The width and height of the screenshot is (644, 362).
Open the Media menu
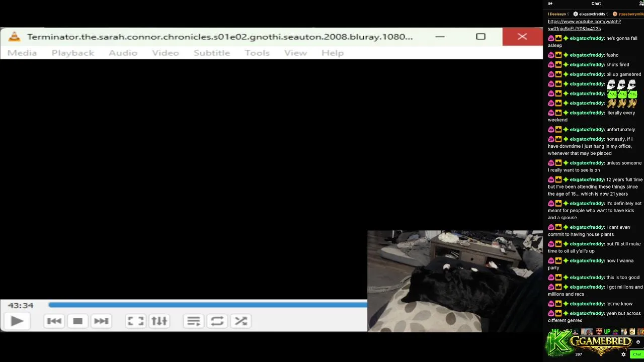22,53
